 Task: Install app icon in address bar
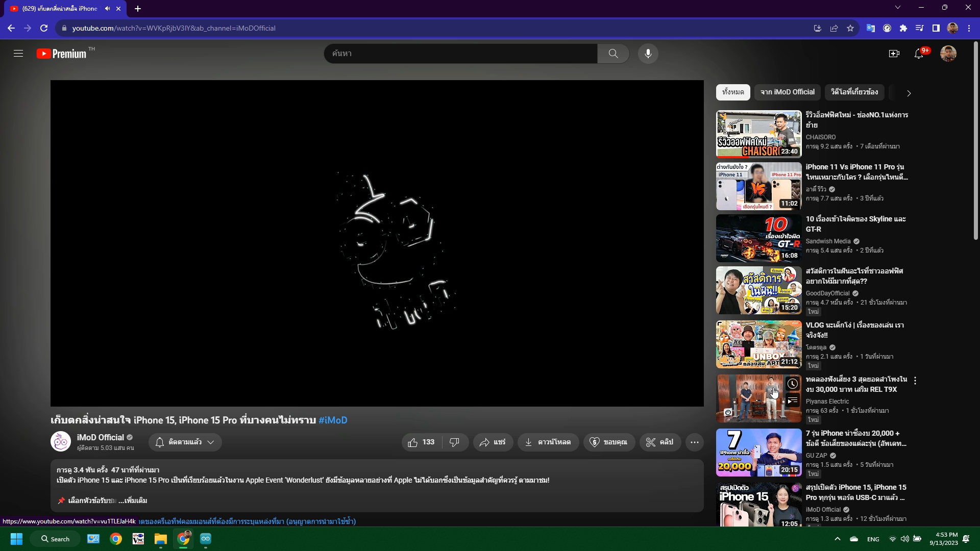pos(818,28)
